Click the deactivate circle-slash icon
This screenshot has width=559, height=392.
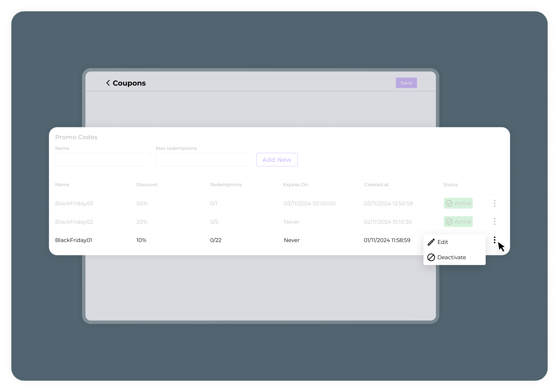click(x=431, y=257)
